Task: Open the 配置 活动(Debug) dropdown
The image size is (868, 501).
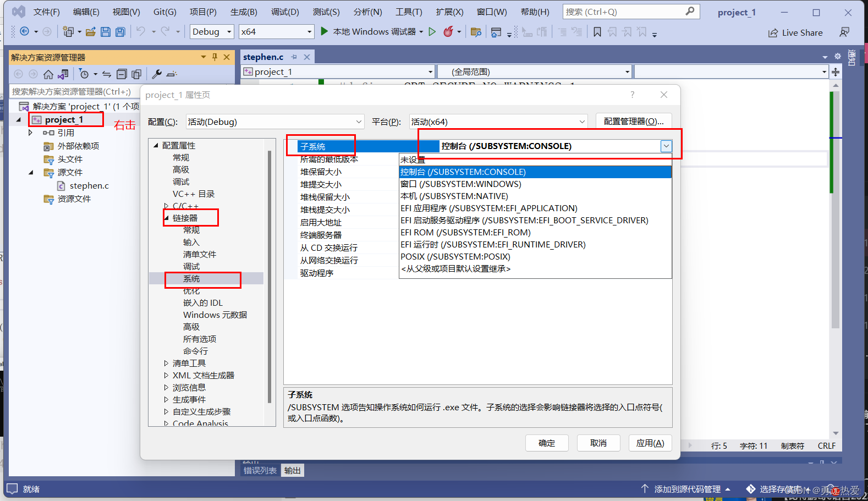Action: (275, 122)
